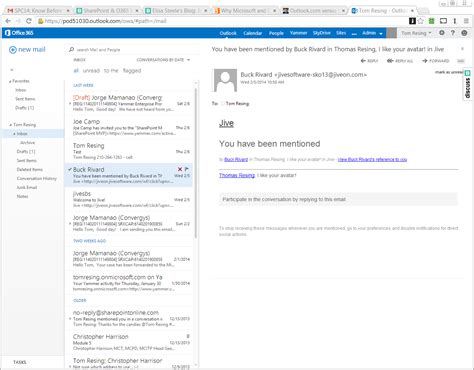The image size is (474, 370).
Task: Open Yammer from the top navigation
Action: 298,33
